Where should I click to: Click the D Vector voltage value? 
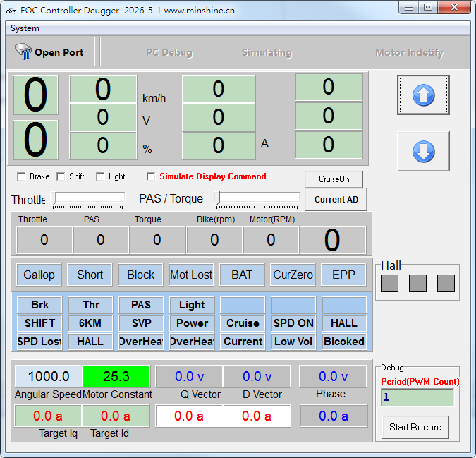(x=257, y=376)
